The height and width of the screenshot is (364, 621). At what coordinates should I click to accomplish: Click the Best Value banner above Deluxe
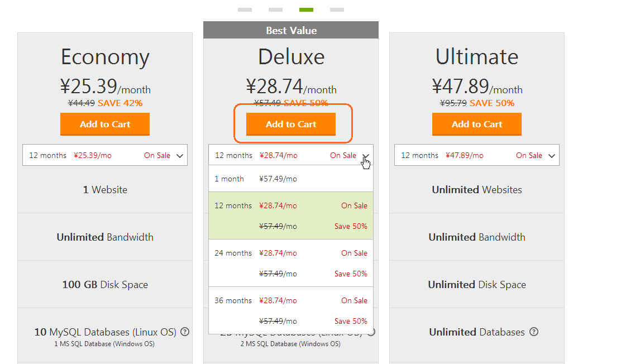point(291,30)
